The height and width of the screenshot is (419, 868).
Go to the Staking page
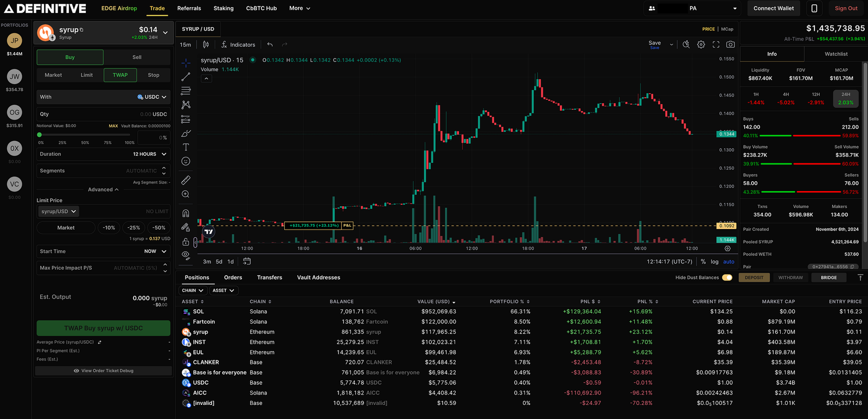(x=224, y=8)
